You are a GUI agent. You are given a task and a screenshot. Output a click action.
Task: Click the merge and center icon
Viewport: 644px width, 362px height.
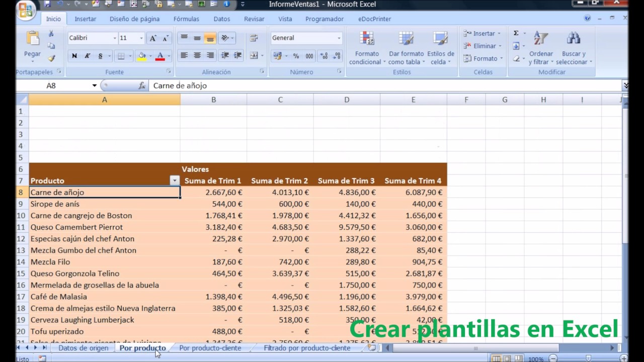click(254, 55)
